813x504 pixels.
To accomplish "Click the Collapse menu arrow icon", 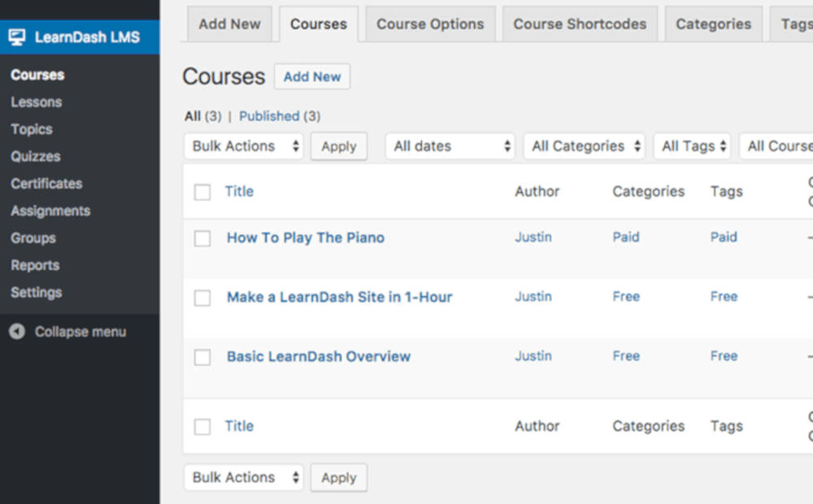I will (x=17, y=332).
